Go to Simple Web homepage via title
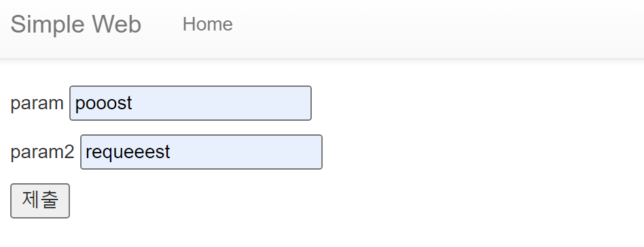 click(75, 24)
